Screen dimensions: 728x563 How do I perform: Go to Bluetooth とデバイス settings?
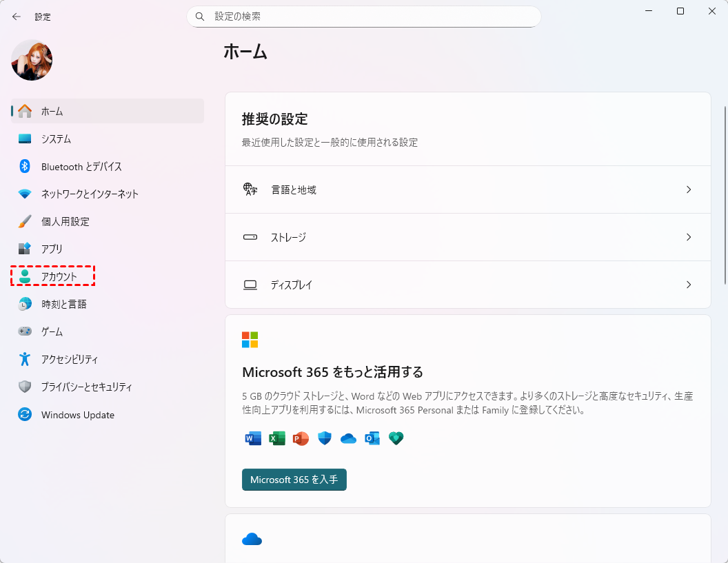point(81,167)
